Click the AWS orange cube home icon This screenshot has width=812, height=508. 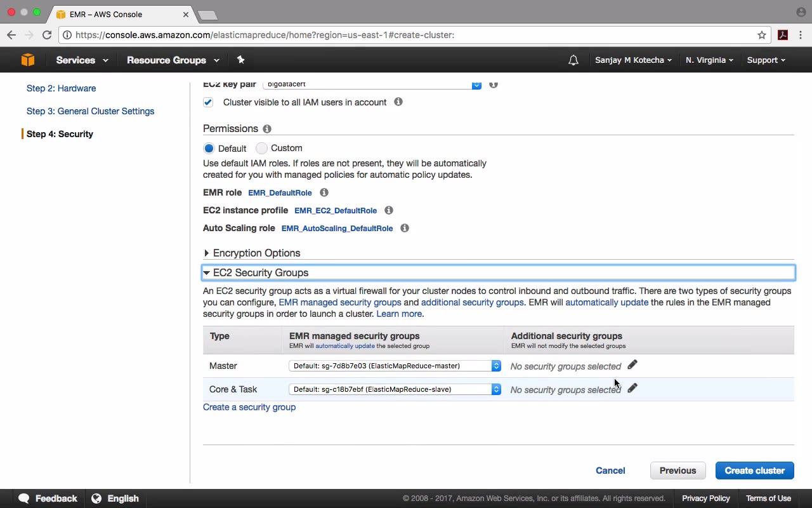point(28,60)
